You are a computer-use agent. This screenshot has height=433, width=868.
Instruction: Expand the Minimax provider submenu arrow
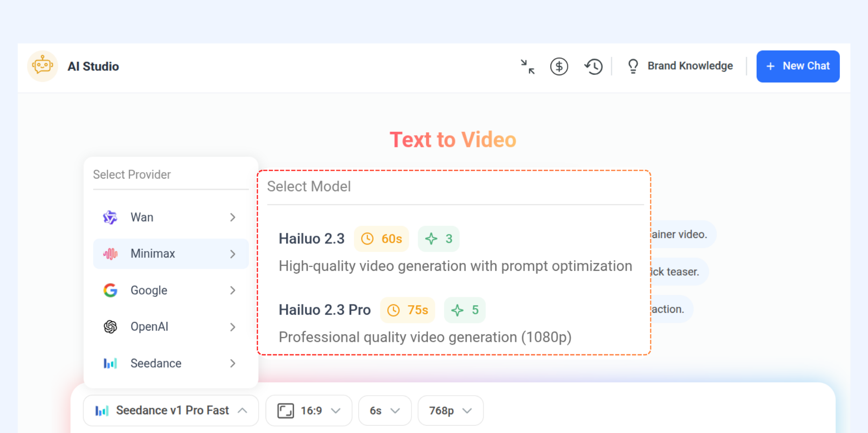(x=232, y=254)
